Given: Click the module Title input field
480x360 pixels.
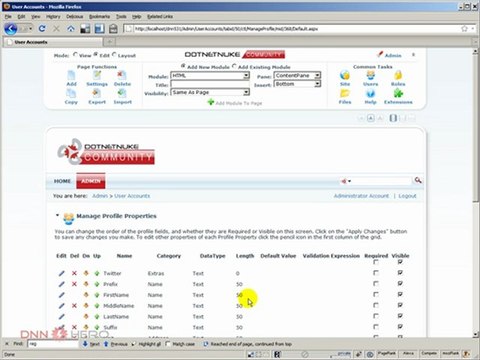Looking at the screenshot, I should (210, 84).
